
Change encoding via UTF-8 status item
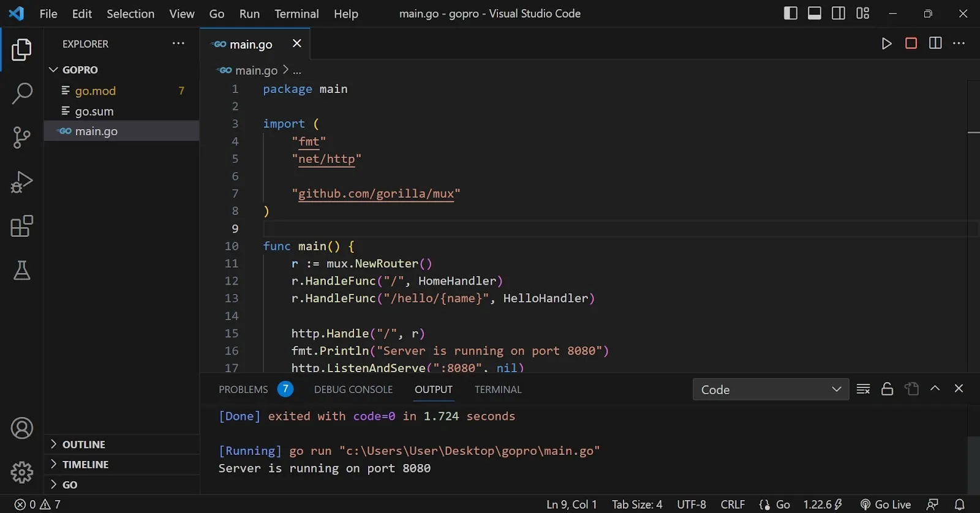tap(692, 504)
